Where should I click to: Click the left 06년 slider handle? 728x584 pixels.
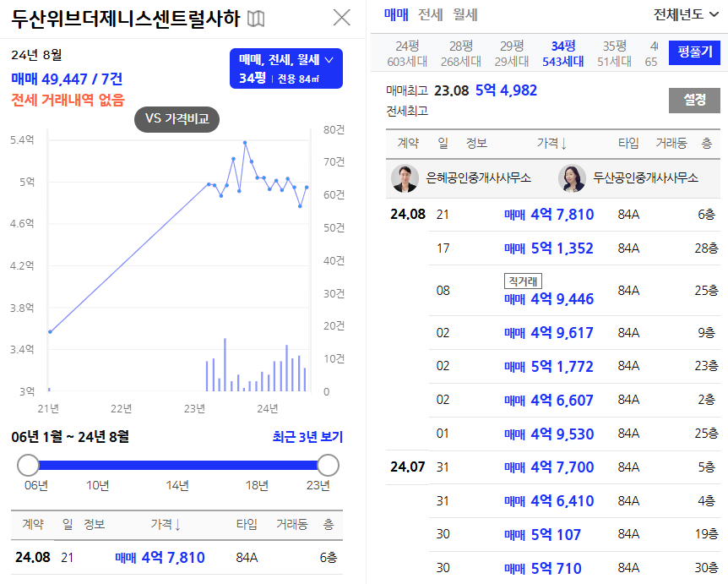[28, 466]
